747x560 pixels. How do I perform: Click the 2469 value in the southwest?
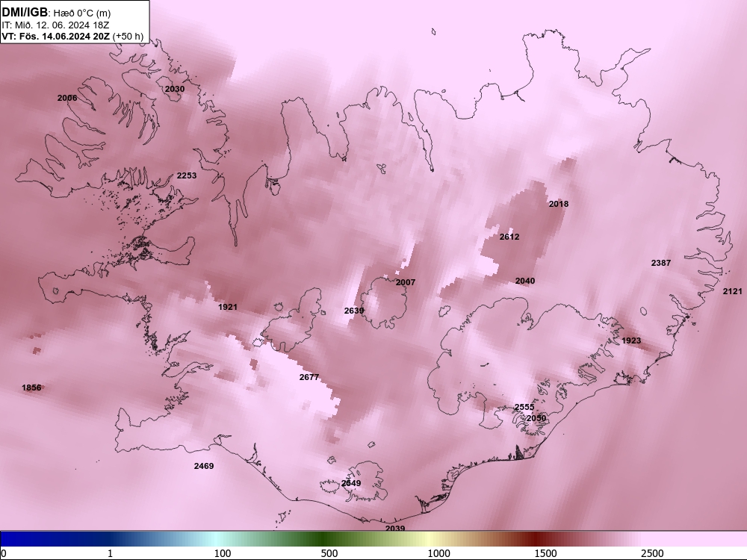204,466
